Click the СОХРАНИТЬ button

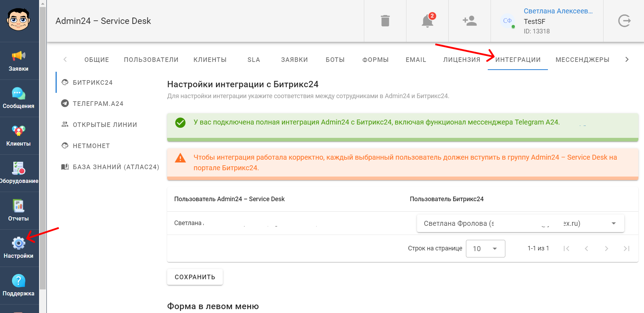[x=195, y=277]
